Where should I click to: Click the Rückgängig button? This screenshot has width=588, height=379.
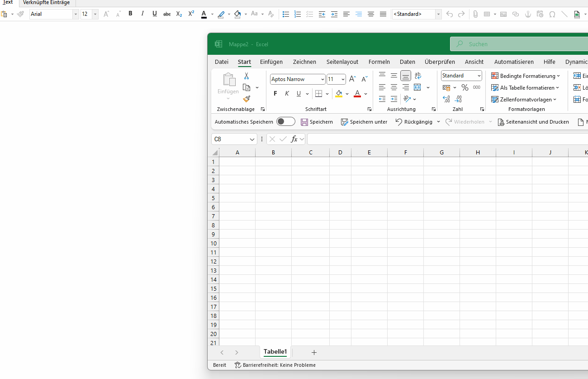pyautogui.click(x=414, y=122)
